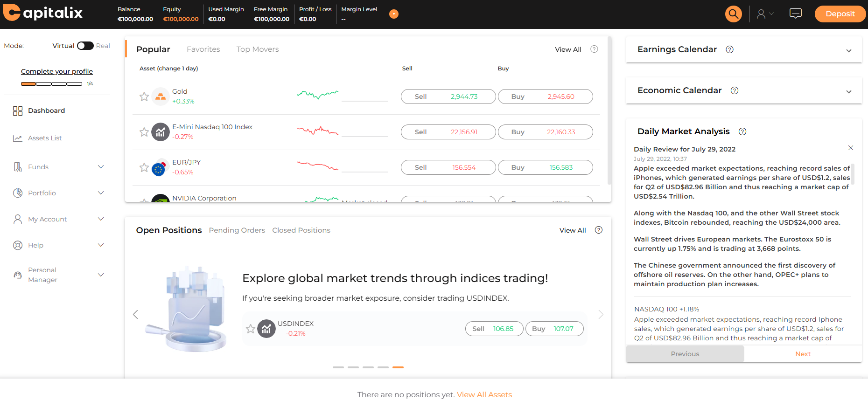Image resolution: width=868 pixels, height=407 pixels.
Task: Sell USDINDEX at 106.85
Action: tap(494, 329)
